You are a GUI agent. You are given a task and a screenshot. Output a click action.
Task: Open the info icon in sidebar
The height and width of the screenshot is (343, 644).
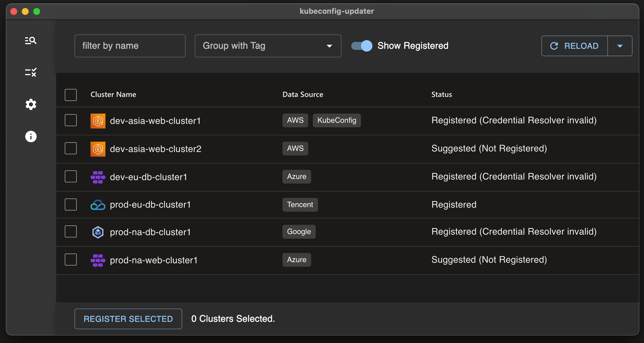(31, 137)
